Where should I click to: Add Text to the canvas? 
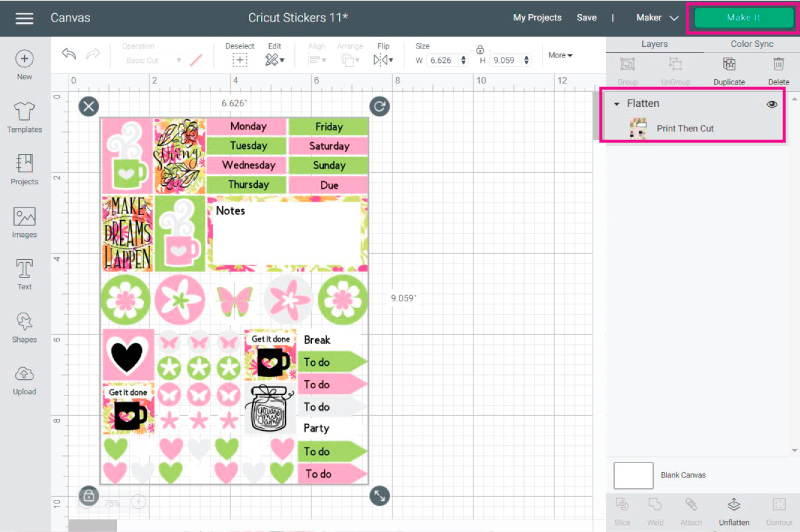24,274
